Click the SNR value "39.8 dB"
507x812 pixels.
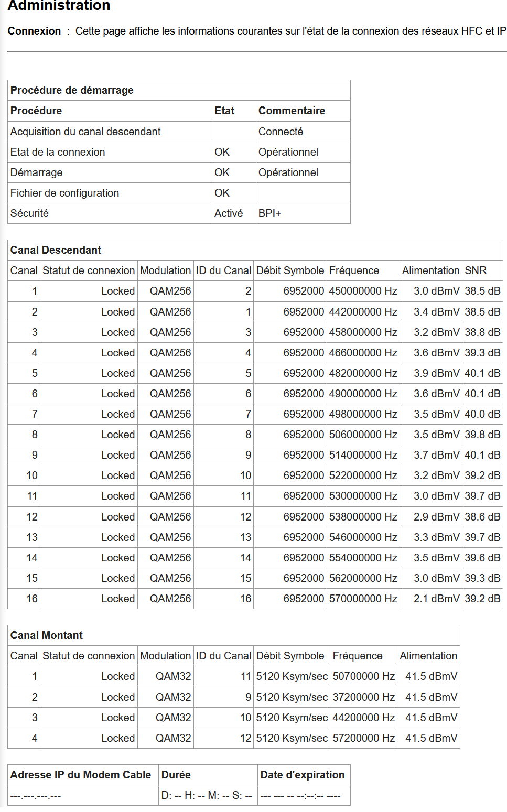click(482, 435)
